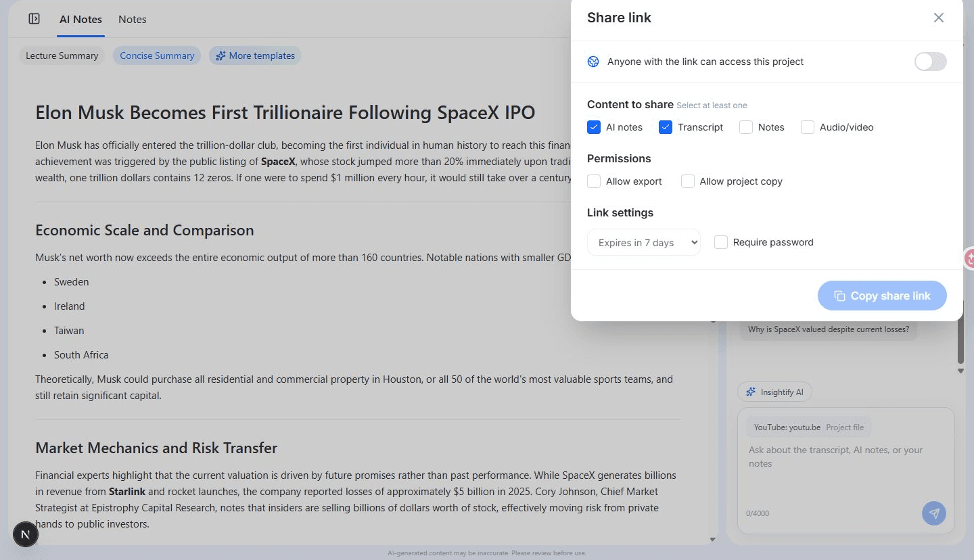The image size is (974, 560).
Task: Click the Insightify AI button
Action: pyautogui.click(x=774, y=392)
